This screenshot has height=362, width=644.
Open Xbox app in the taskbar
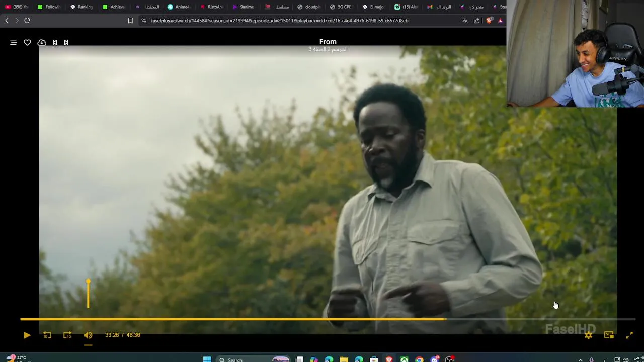pos(404,359)
